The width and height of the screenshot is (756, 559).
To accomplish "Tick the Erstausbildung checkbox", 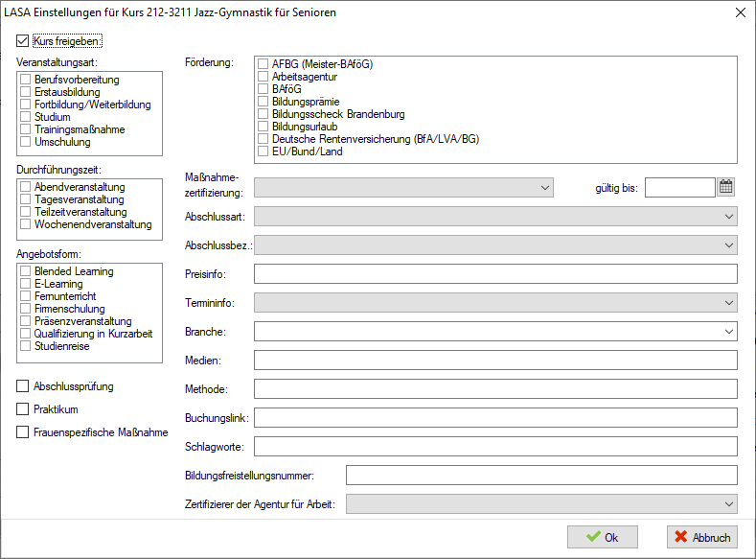I will 26,92.
